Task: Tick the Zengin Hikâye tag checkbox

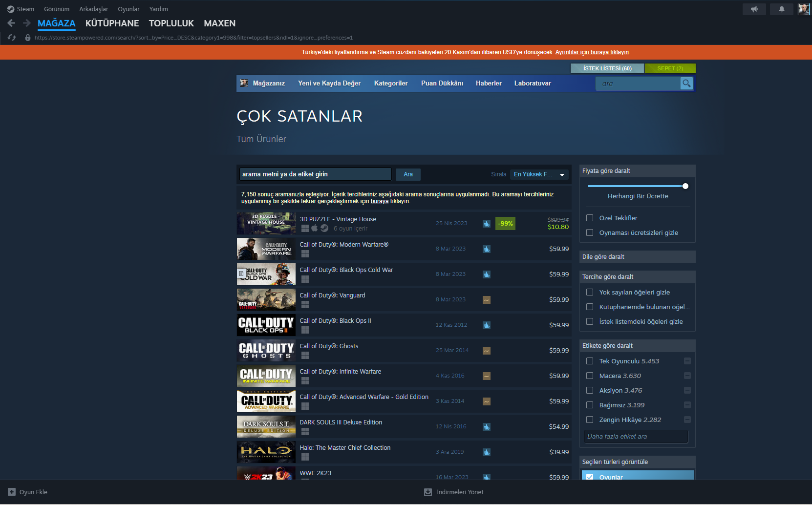Action: tap(590, 420)
